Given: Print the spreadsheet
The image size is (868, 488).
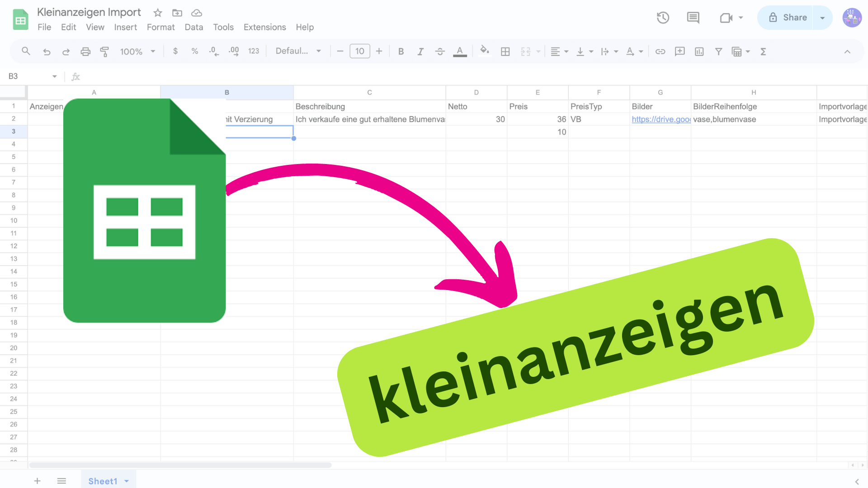Looking at the screenshot, I should pos(85,52).
